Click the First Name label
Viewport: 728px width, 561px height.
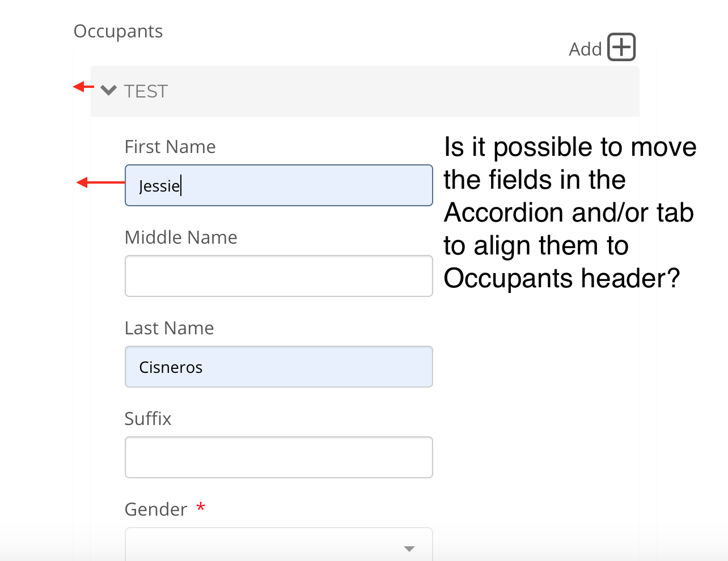(x=170, y=147)
